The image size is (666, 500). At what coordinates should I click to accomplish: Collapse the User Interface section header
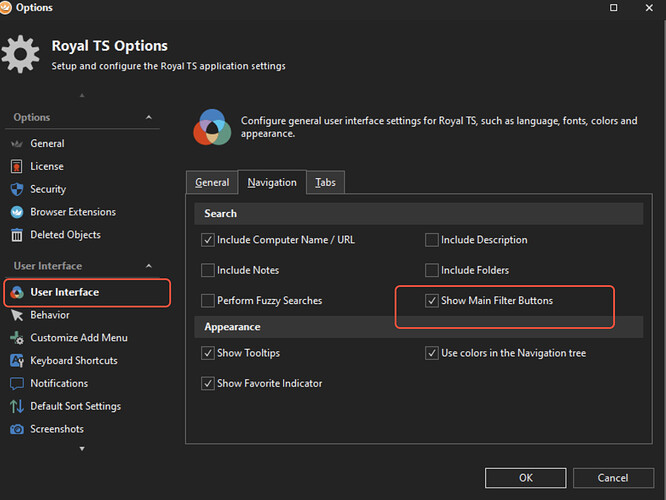tap(149, 266)
